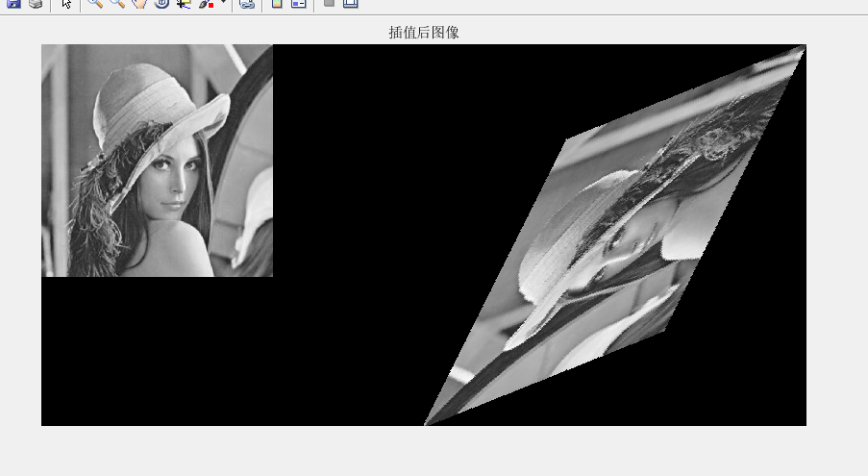Click the Link Plot toolbar icon
868x476 pixels.
(x=247, y=3)
